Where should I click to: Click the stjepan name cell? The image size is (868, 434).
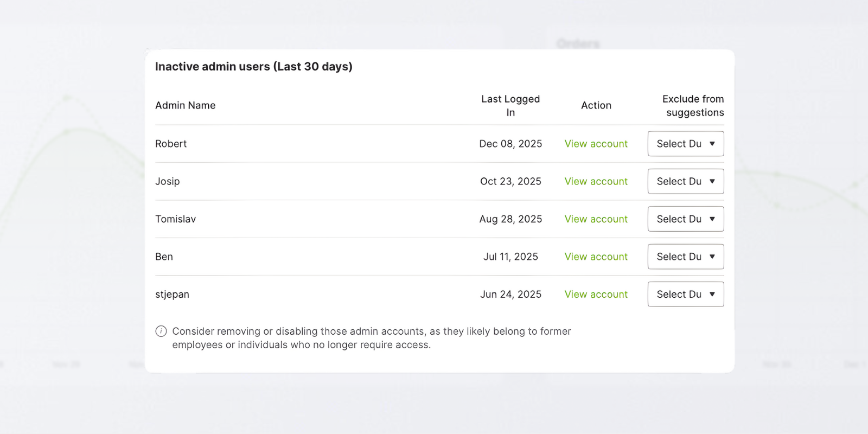[x=172, y=295]
